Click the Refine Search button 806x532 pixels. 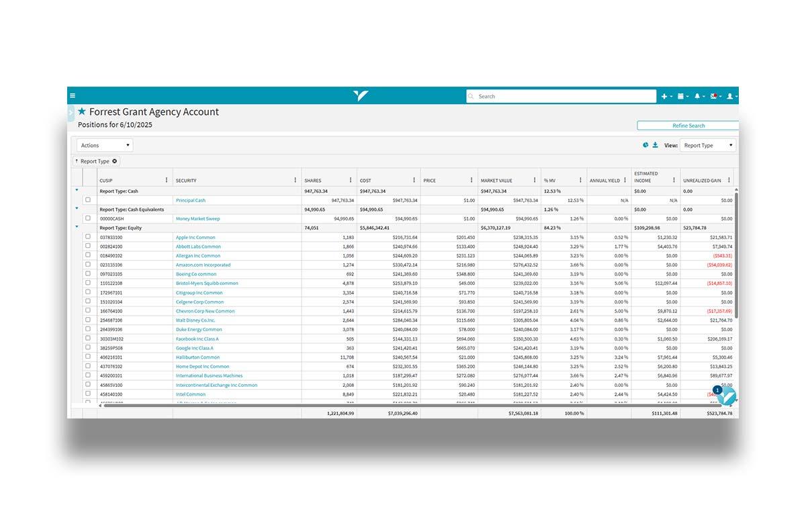[x=688, y=126]
